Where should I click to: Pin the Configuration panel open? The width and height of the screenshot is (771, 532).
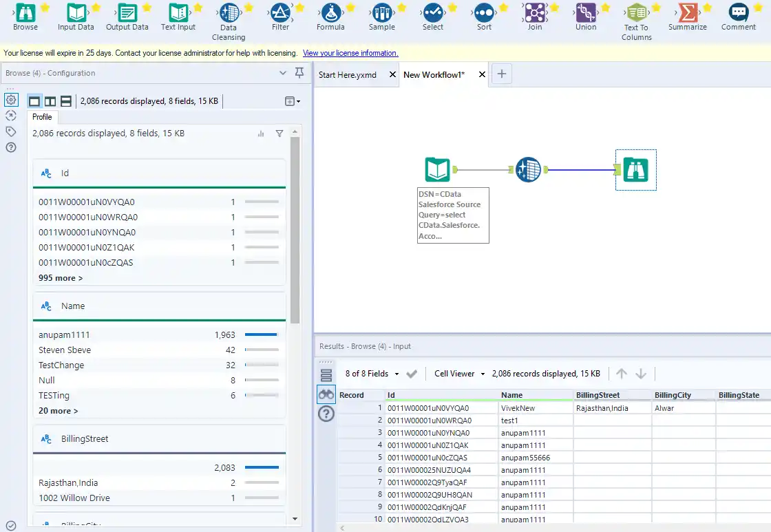coord(301,72)
